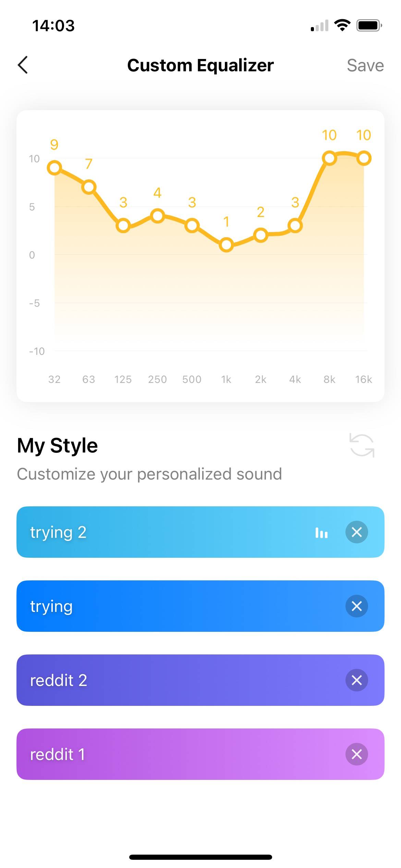Select the 2k band control point
Screen dimensions: 401x868
coord(260,236)
